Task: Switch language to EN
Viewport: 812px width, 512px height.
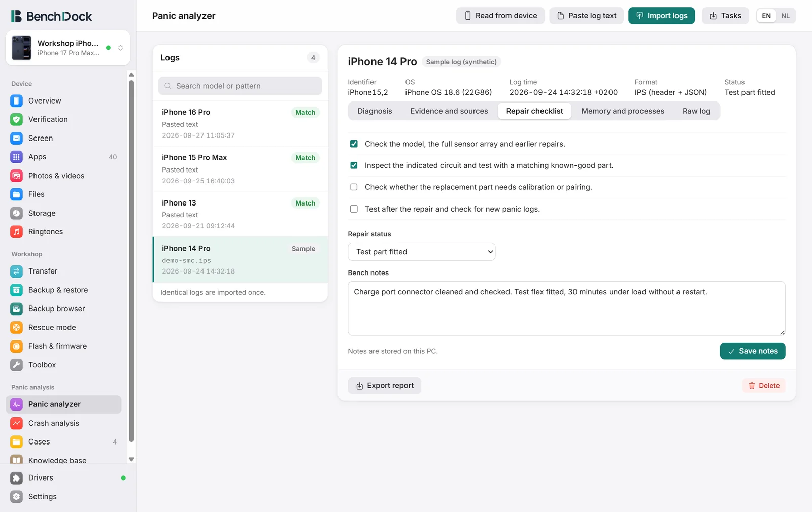Action: coord(766,16)
